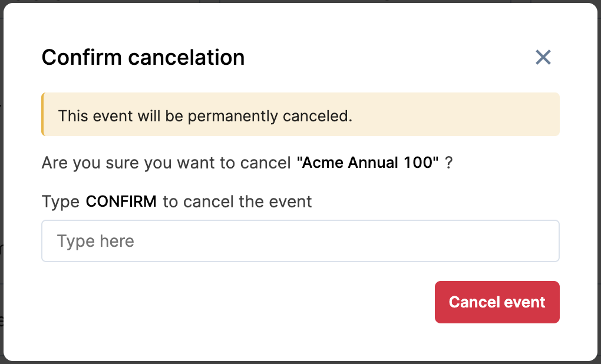The image size is (601, 364).
Task: Click inside the confirmation text box
Action: click(300, 241)
